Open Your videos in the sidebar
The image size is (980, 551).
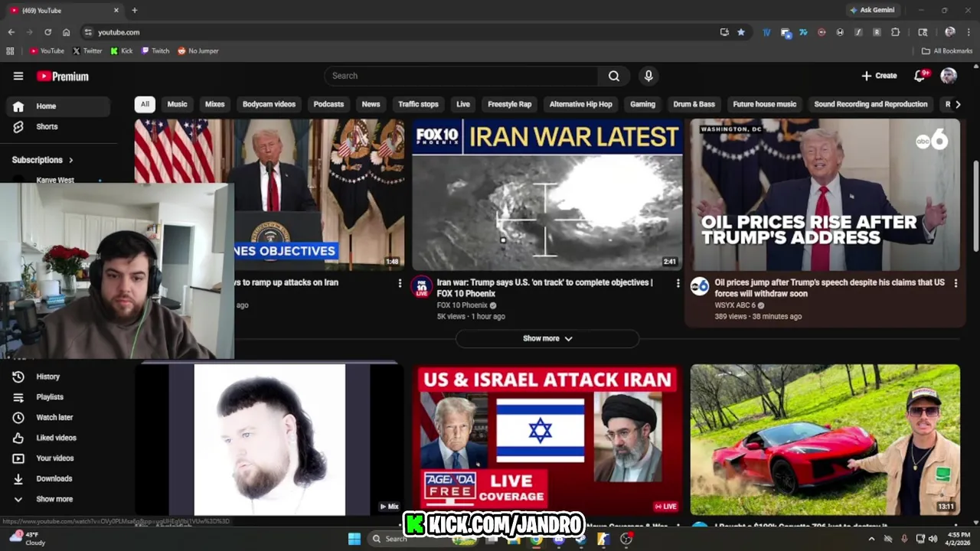[55, 458]
